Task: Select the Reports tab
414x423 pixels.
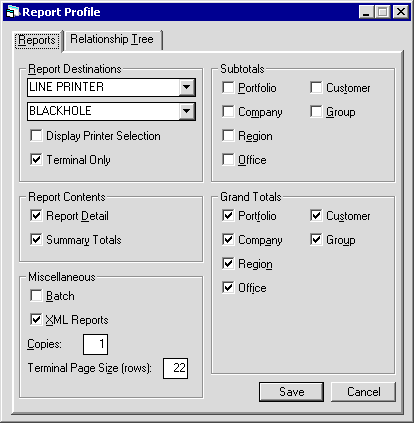Action: [x=37, y=40]
